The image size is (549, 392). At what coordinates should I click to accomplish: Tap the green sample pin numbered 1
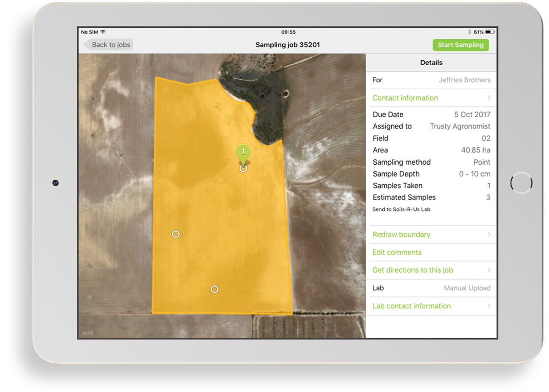click(x=243, y=154)
